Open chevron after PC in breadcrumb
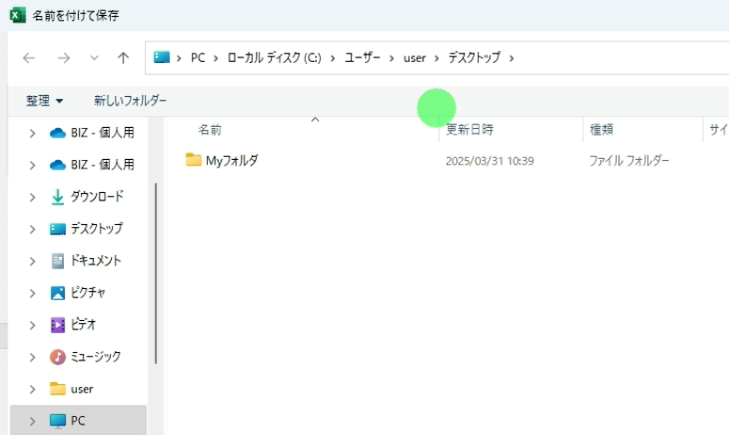Image resolution: width=729 pixels, height=435 pixels. 216,59
